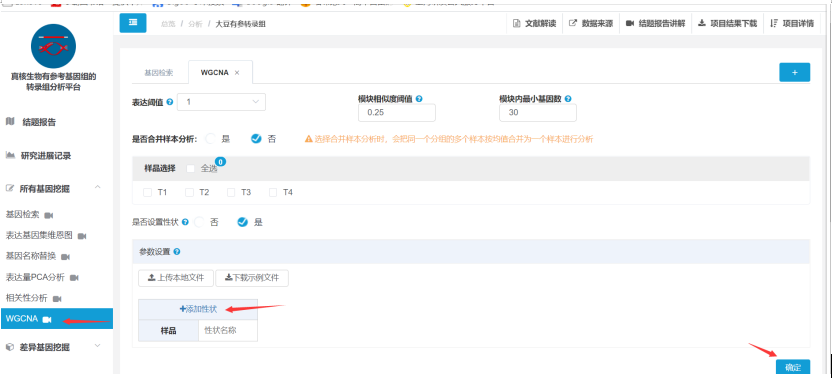832x379 pixels.
Task: Click the 确定 confirm button
Action: point(793,367)
